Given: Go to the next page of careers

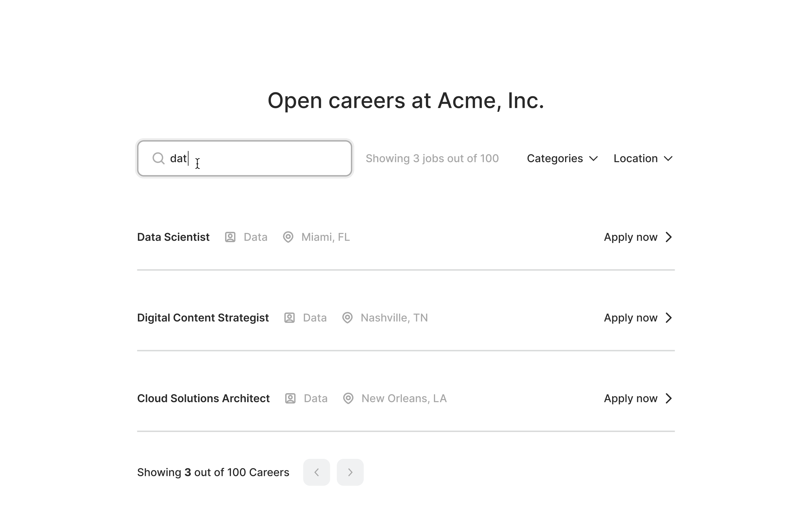Looking at the screenshot, I should (x=350, y=472).
